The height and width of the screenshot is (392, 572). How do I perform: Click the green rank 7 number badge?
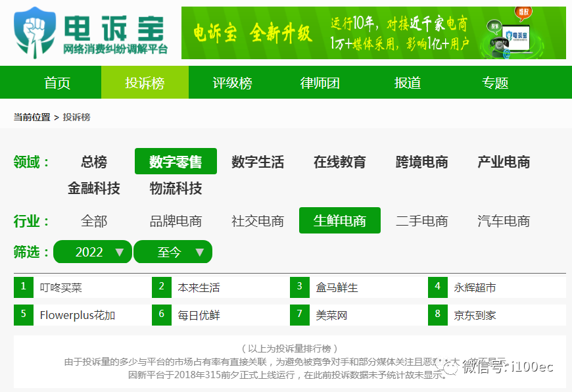pos(300,315)
